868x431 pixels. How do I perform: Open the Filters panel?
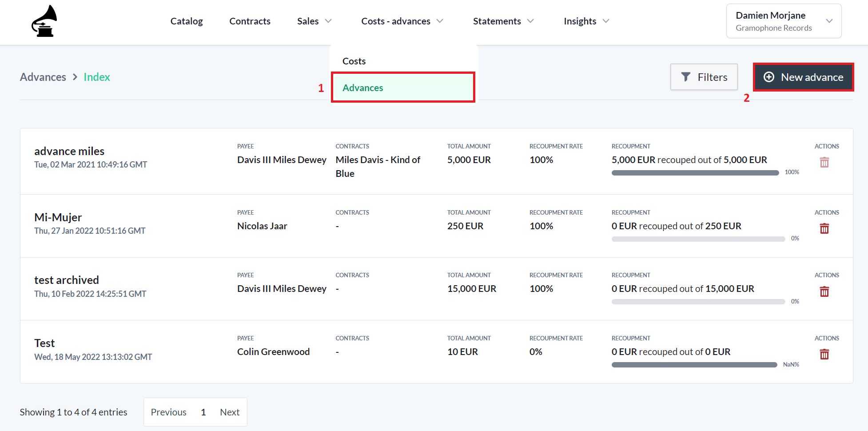[704, 77]
